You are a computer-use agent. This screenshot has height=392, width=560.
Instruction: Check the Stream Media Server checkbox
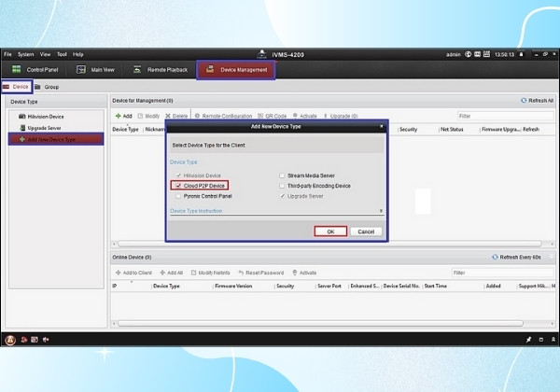coord(282,175)
